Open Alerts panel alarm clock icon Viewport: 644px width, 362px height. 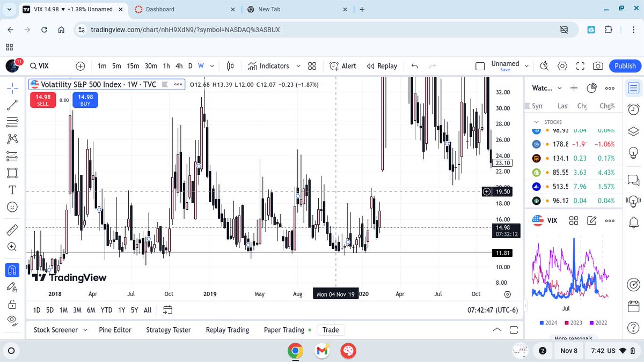pos(633,109)
